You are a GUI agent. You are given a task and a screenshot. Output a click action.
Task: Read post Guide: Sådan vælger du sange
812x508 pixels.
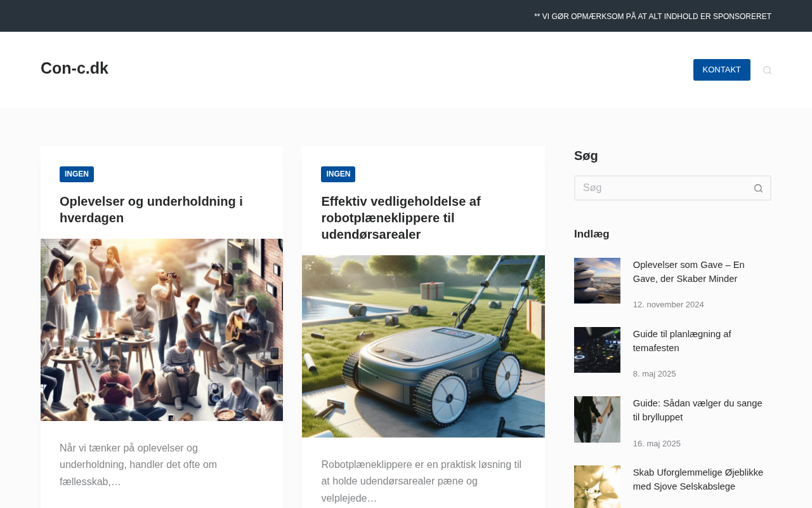click(x=698, y=410)
